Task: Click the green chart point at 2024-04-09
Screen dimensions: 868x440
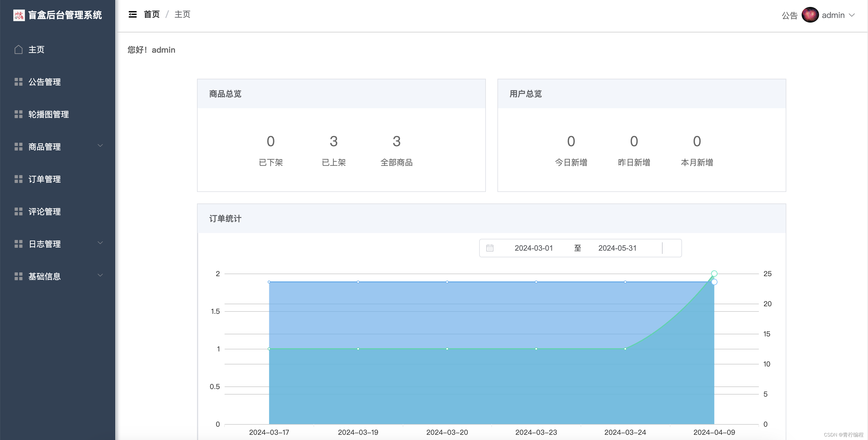Action: (x=714, y=273)
